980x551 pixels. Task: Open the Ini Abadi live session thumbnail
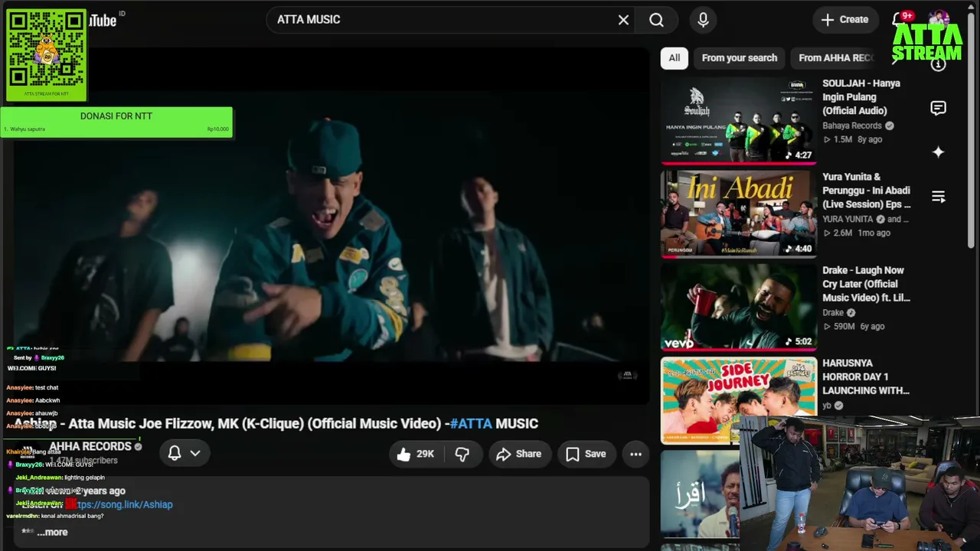[739, 214]
